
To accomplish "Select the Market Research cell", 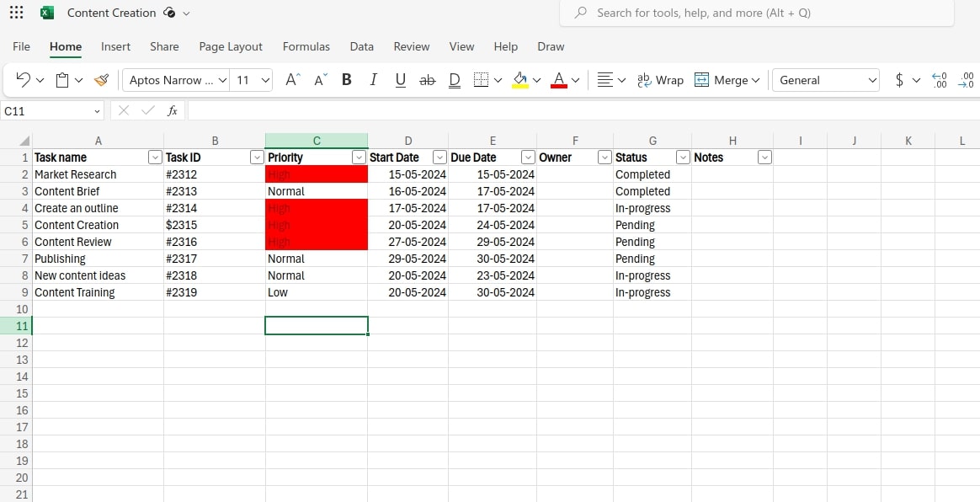I will (99, 174).
